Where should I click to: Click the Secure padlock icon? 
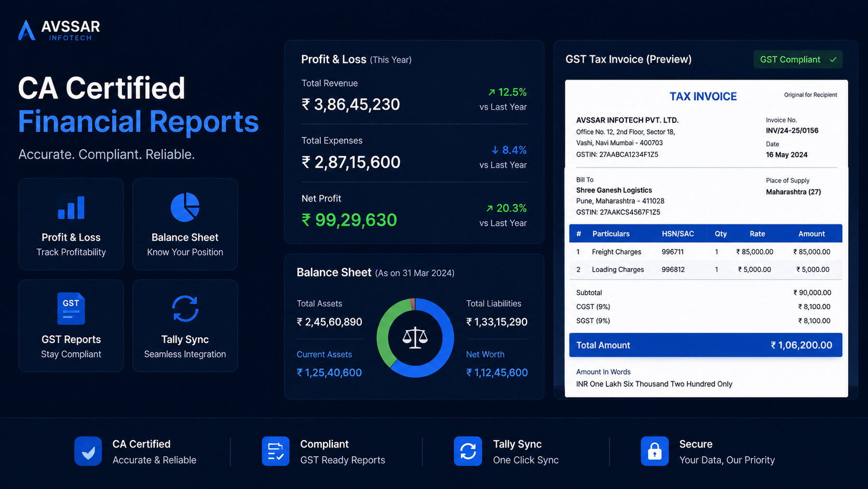655,451
